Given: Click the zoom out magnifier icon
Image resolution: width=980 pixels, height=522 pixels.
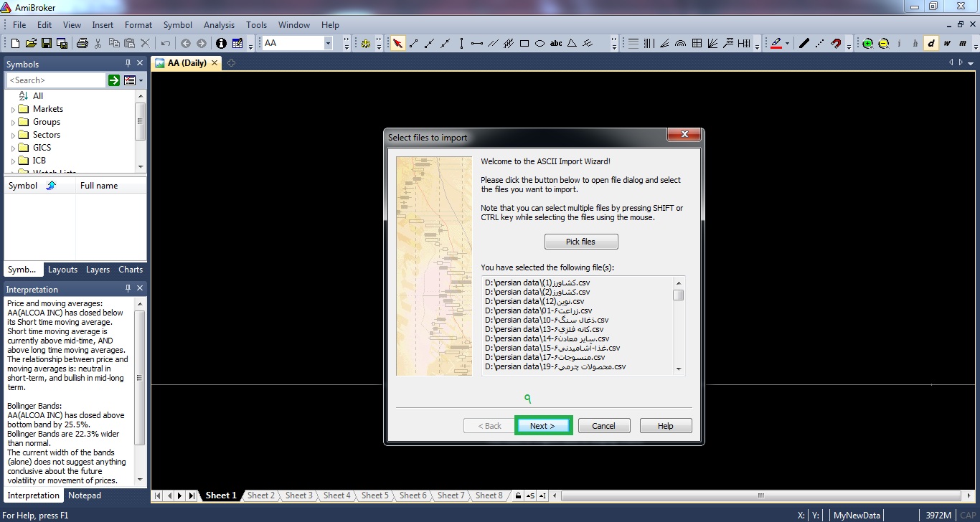Looking at the screenshot, I should click(x=883, y=43).
